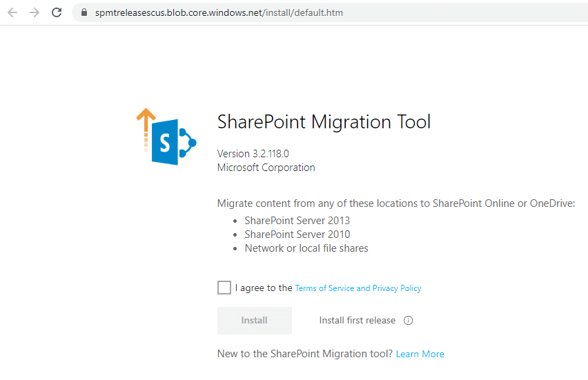Check the agree to terms checkbox

(224, 288)
